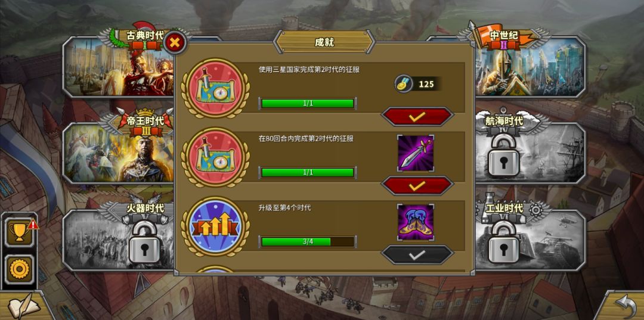Click the locked 工业时代 era
Image resolution: width=644 pixels, height=320 pixels.
(530, 240)
